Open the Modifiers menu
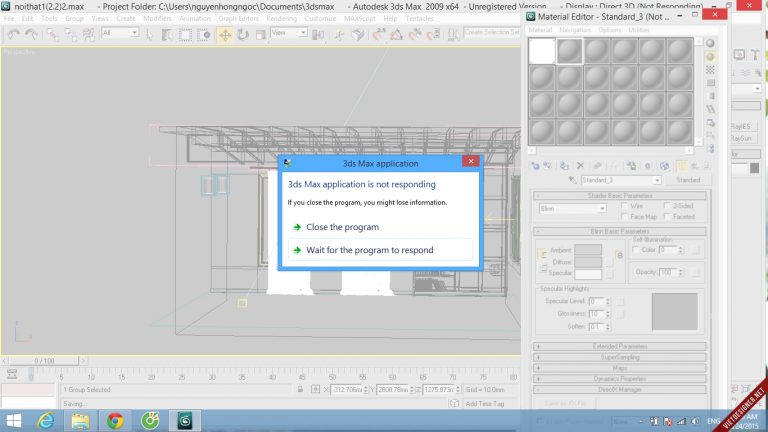 click(x=157, y=19)
